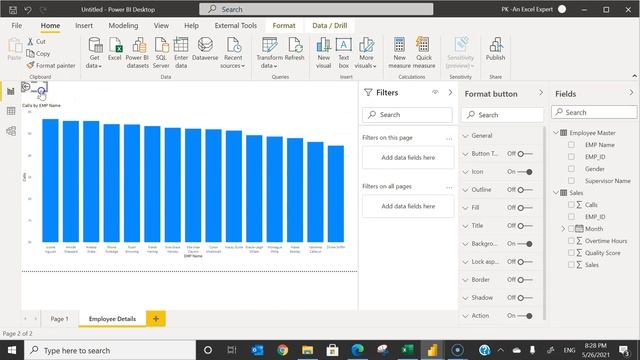This screenshot has height=360, width=640.
Task: Open Power BI datasets
Action: pyautogui.click(x=138, y=53)
